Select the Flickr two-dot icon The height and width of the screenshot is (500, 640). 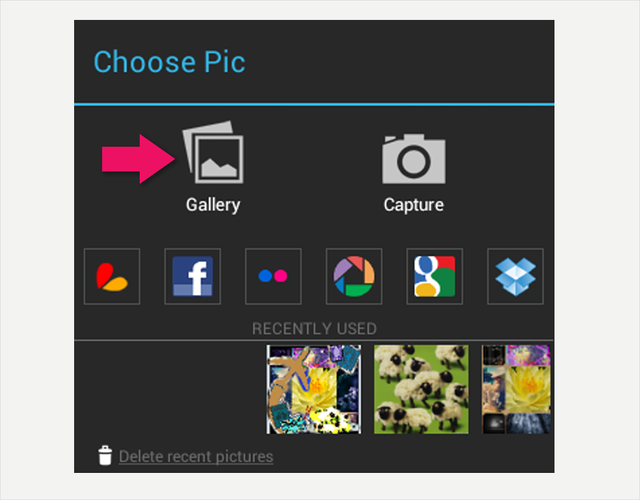coord(273,276)
